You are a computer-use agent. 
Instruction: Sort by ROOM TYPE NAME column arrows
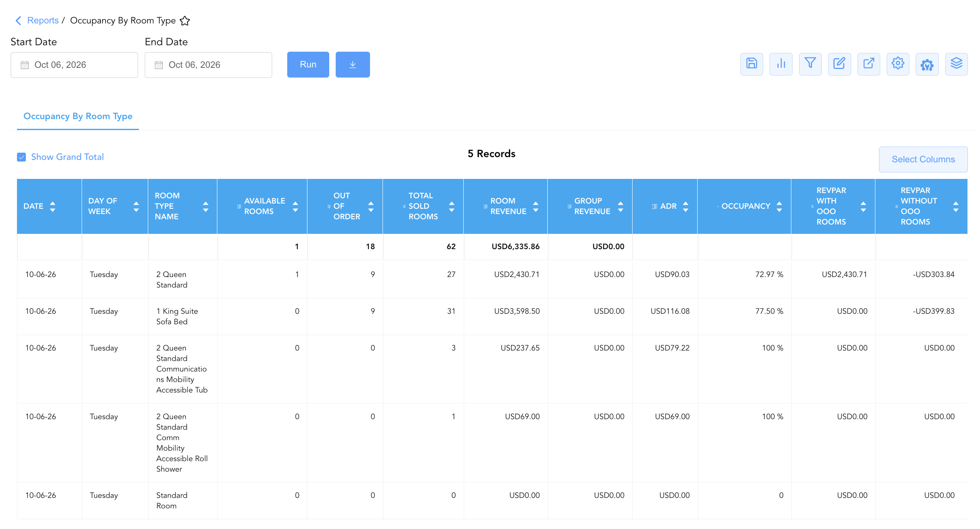(206, 206)
